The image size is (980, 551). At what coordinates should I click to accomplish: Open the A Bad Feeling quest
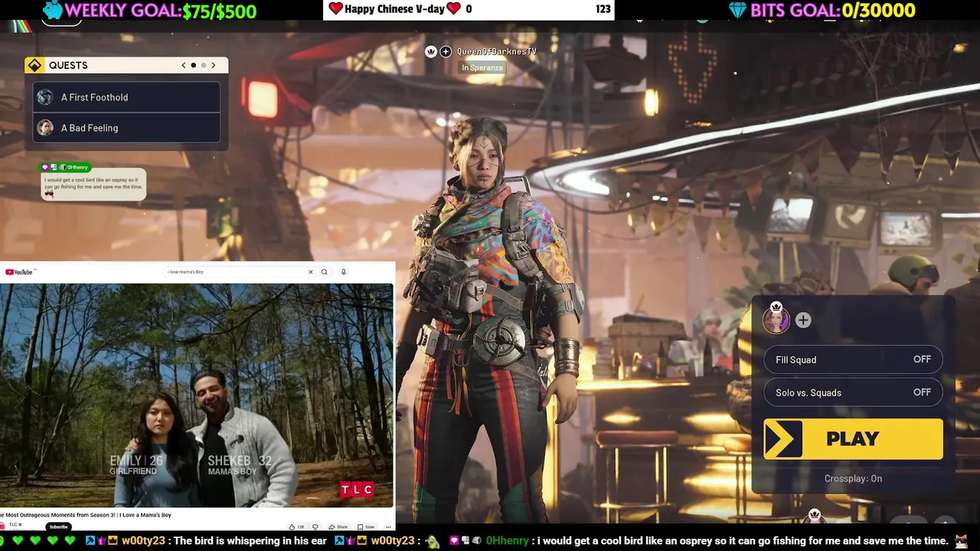(x=126, y=128)
